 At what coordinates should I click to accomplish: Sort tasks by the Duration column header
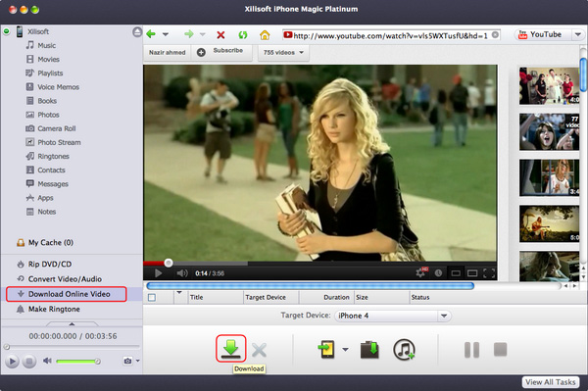pos(326,297)
